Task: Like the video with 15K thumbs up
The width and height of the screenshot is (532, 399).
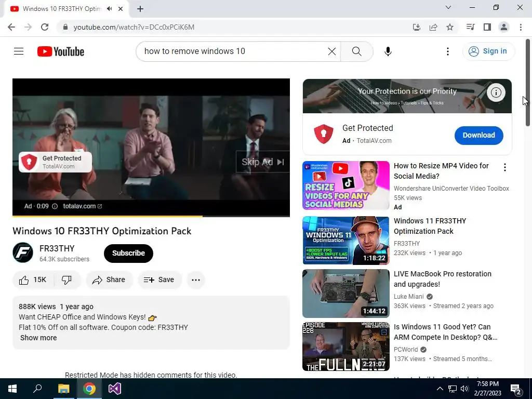Action: 33,280
